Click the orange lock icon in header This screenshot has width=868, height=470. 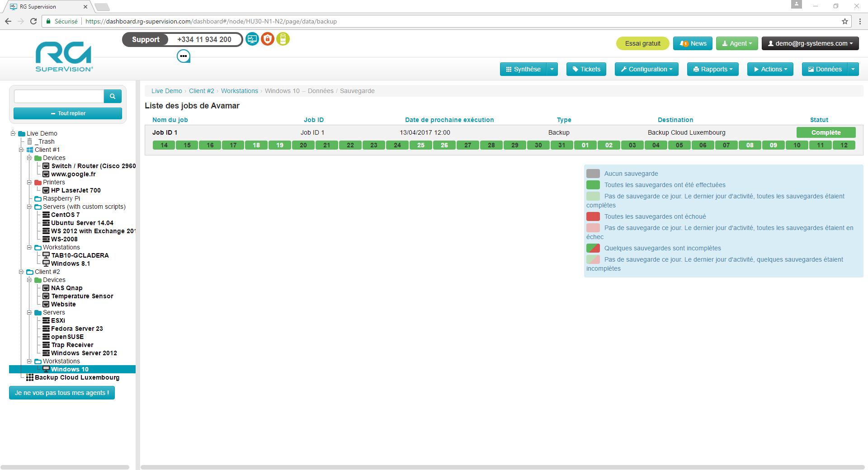click(268, 39)
